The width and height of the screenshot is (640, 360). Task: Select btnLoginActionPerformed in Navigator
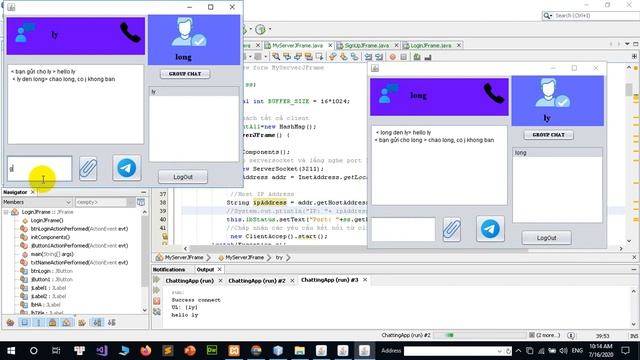click(x=79, y=229)
